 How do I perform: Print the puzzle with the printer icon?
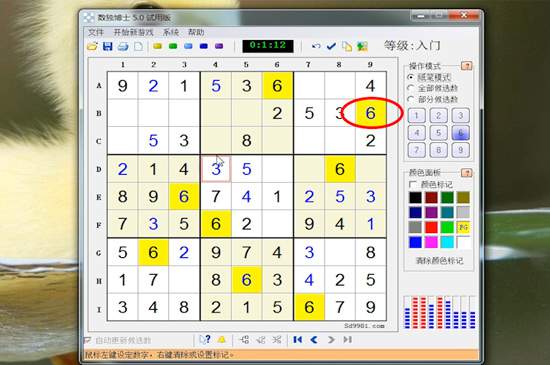(x=123, y=46)
